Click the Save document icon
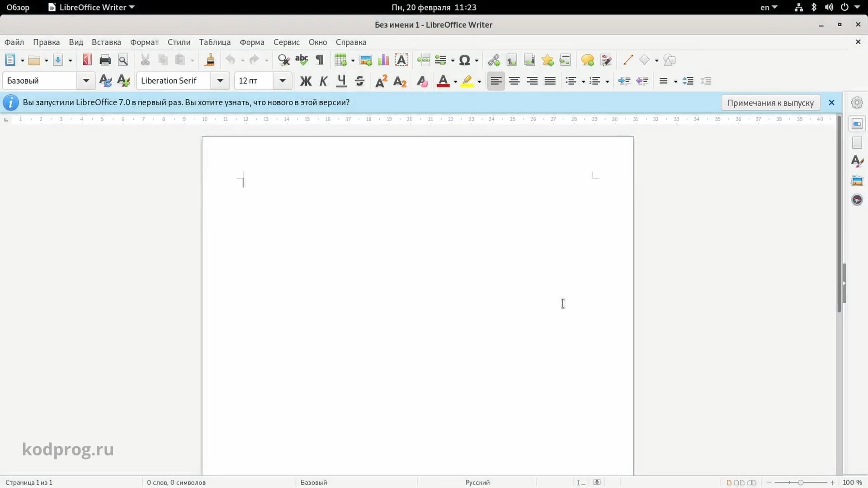 click(58, 60)
